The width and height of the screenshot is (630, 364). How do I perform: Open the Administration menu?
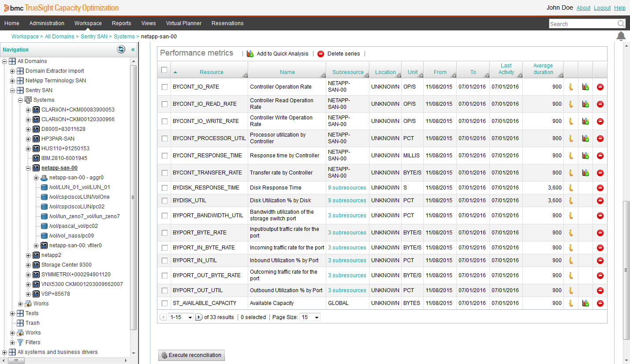coord(47,23)
